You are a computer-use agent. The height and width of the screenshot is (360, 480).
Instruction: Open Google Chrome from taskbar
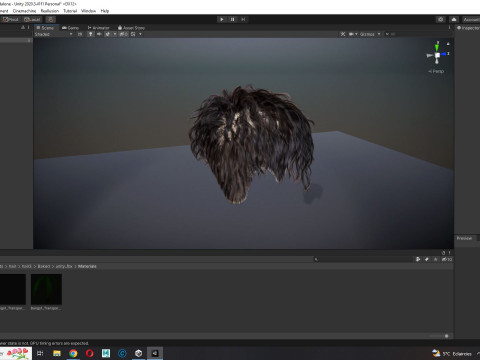[x=73, y=353]
